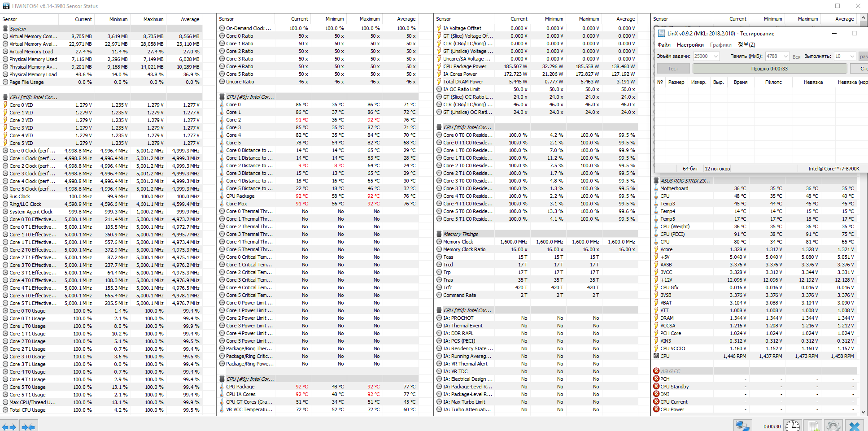Click the red X icon beside DMI
The width and height of the screenshot is (868, 431).
pos(656,394)
